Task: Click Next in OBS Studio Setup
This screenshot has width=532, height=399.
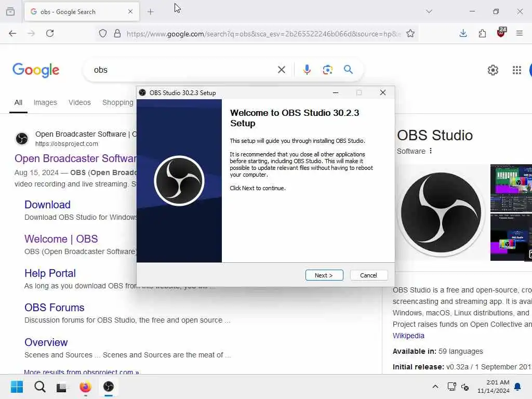Action: [324, 275]
